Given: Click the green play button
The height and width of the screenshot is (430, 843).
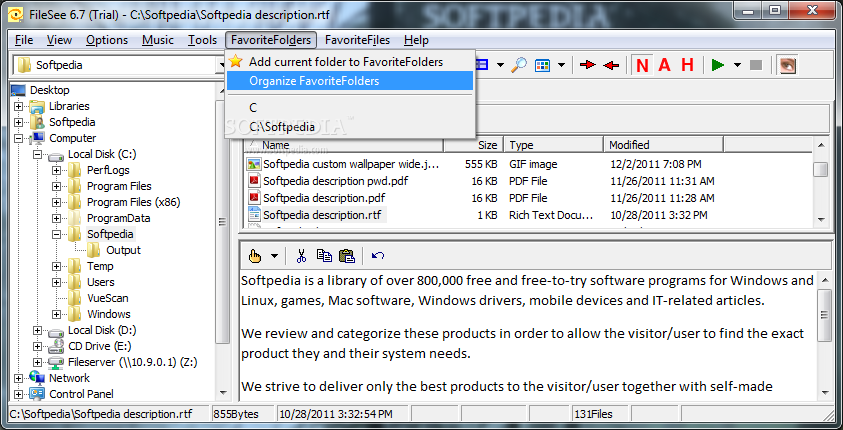Looking at the screenshot, I should click(x=717, y=65).
